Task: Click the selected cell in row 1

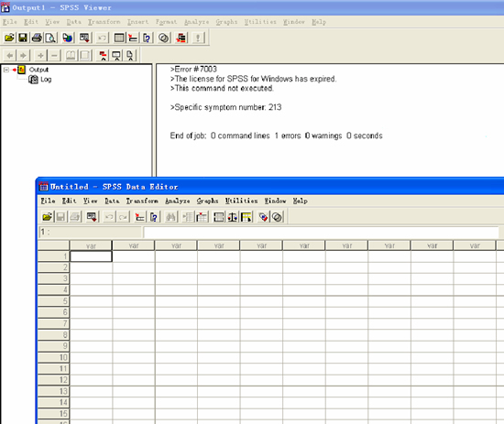Action: point(91,256)
